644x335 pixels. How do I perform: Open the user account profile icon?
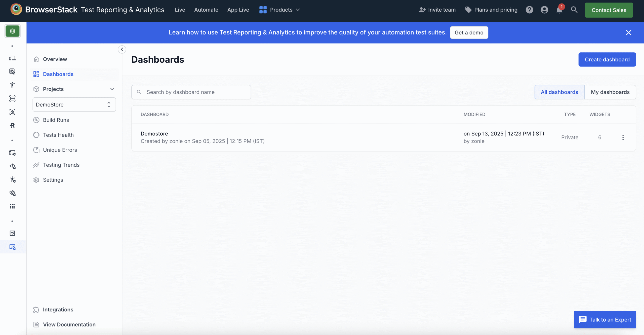coord(544,10)
